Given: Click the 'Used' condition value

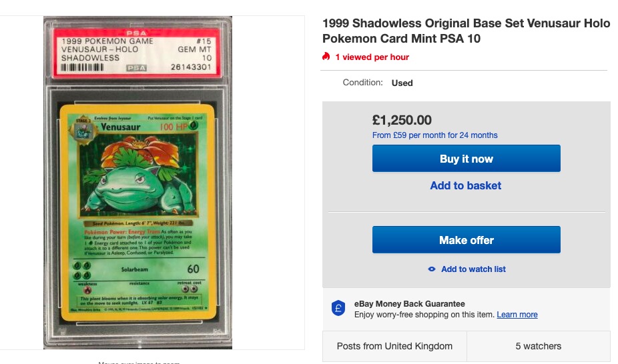Looking at the screenshot, I should 402,83.
